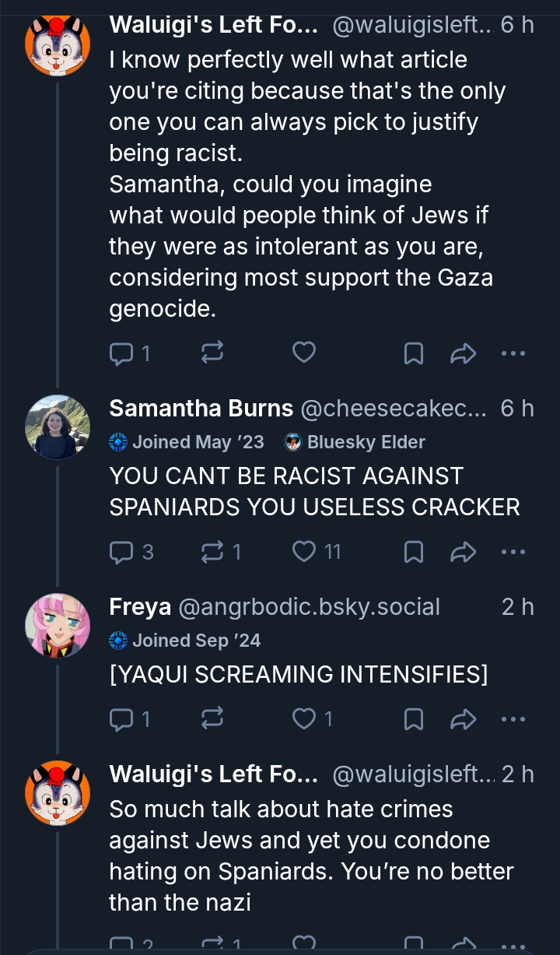
Task: Share Waluigi's first post
Action: pyautogui.click(x=463, y=353)
